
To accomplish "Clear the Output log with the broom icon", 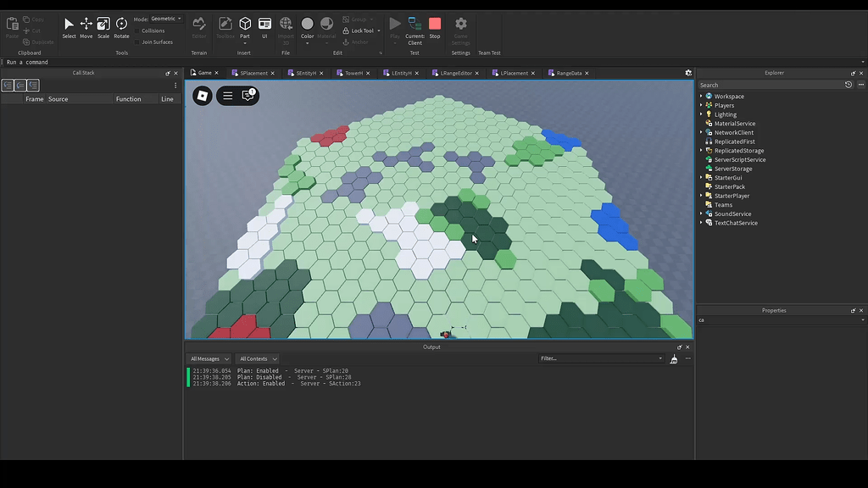I will tap(673, 358).
